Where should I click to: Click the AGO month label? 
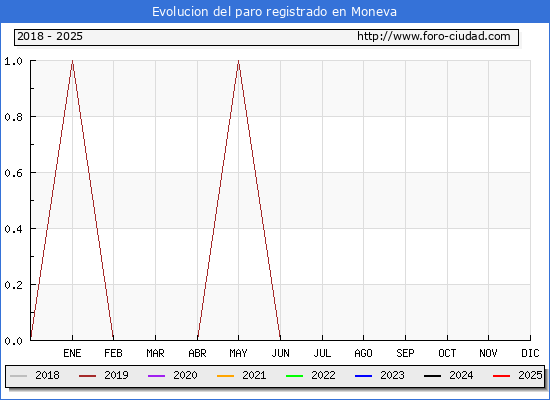click(x=363, y=353)
